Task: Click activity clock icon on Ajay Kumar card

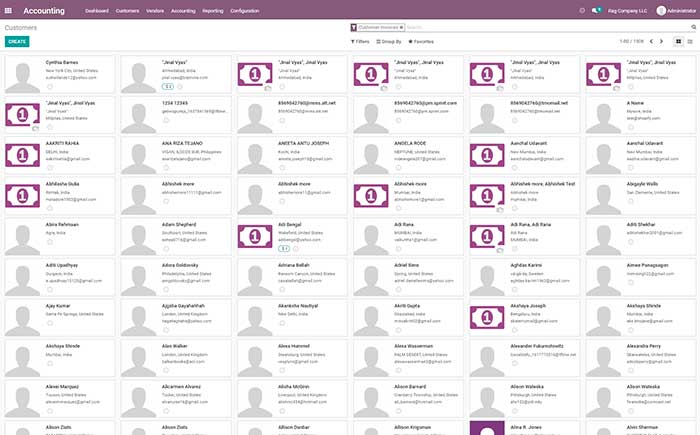Action: click(50, 322)
